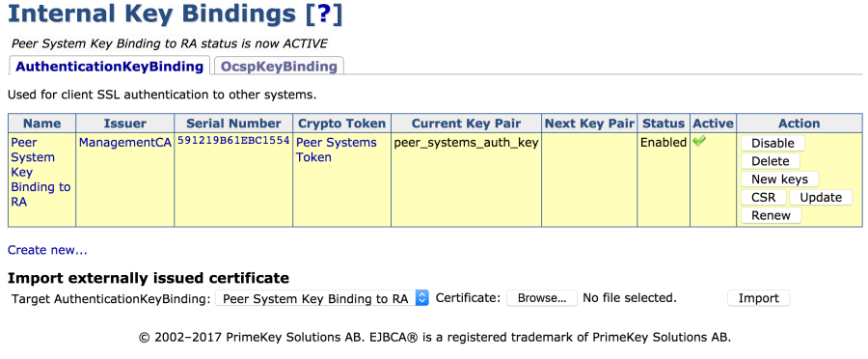
Task: Click the Status column header
Action: pos(664,123)
